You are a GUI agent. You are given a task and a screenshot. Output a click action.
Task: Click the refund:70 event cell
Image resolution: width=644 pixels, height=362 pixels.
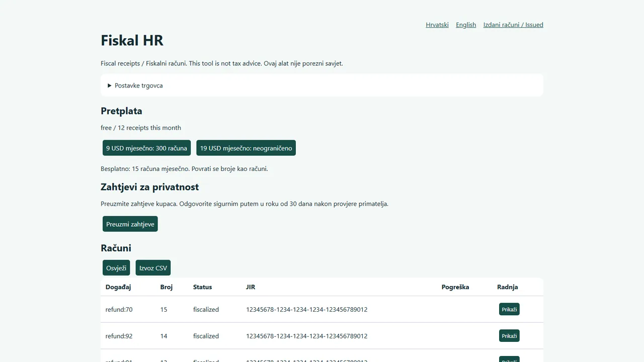(119, 309)
